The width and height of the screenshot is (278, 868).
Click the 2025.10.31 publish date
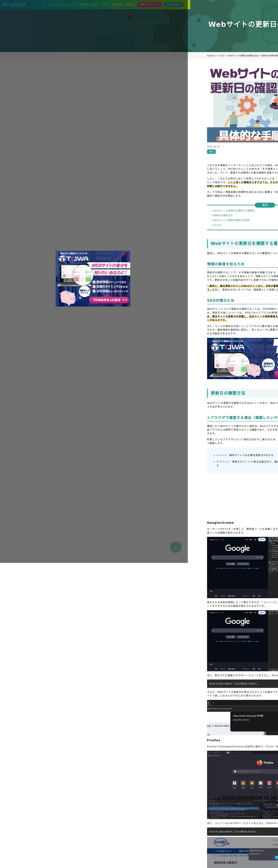click(213, 147)
